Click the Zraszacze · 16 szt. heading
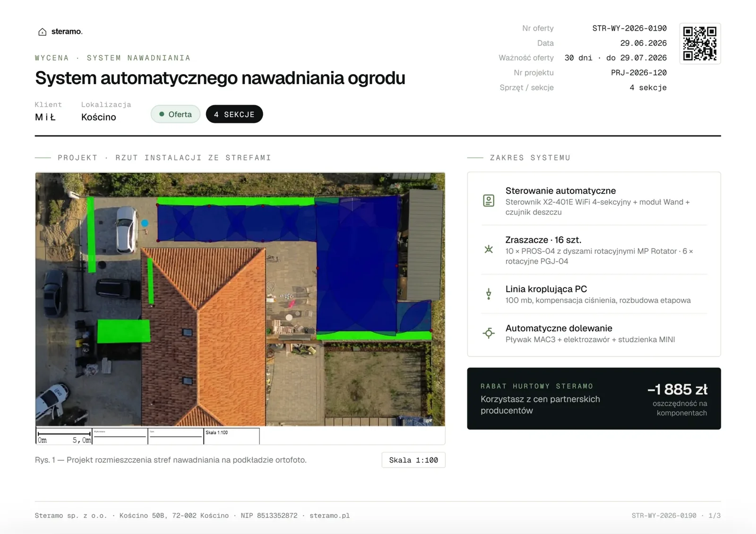This screenshot has height=534, width=756. tap(543, 240)
